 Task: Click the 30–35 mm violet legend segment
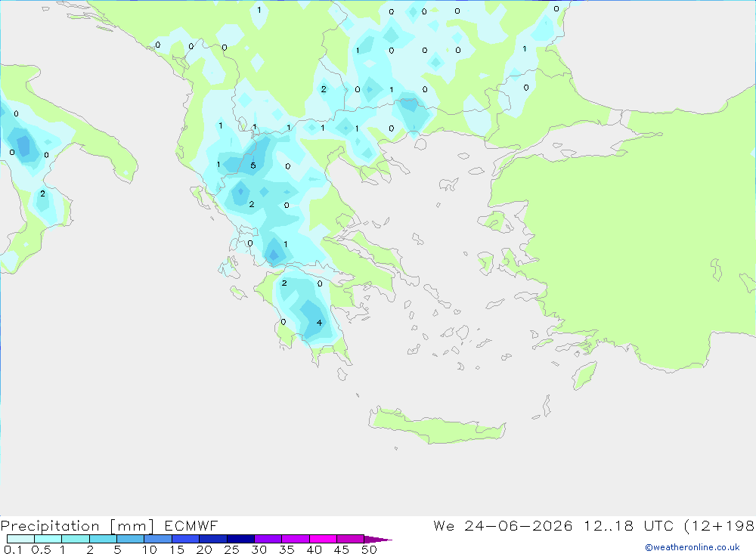268,539
